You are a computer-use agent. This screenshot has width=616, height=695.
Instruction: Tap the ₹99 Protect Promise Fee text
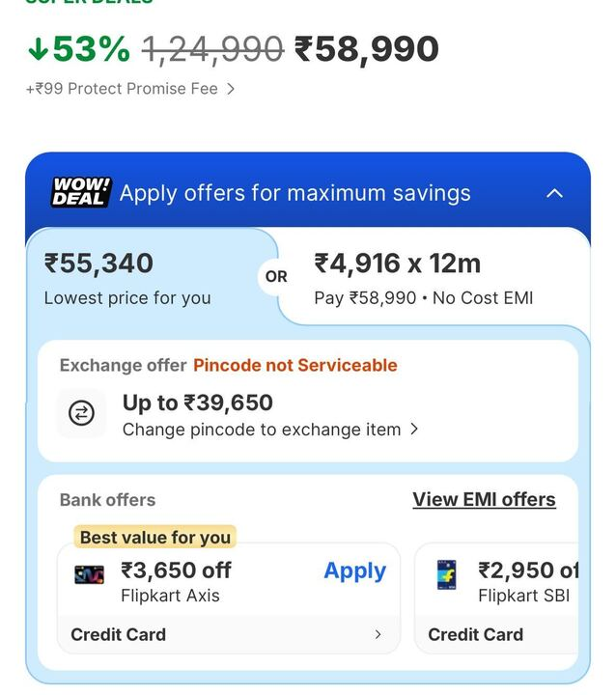(124, 89)
